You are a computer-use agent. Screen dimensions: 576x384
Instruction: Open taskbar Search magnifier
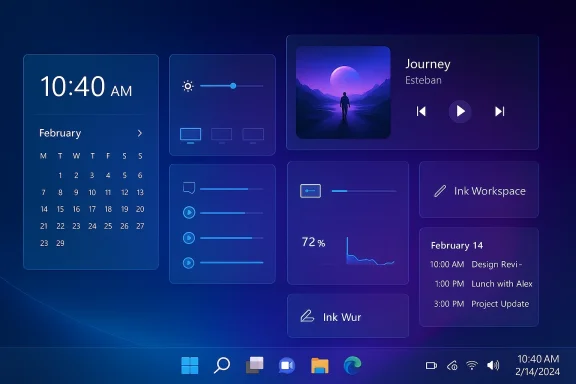222,365
